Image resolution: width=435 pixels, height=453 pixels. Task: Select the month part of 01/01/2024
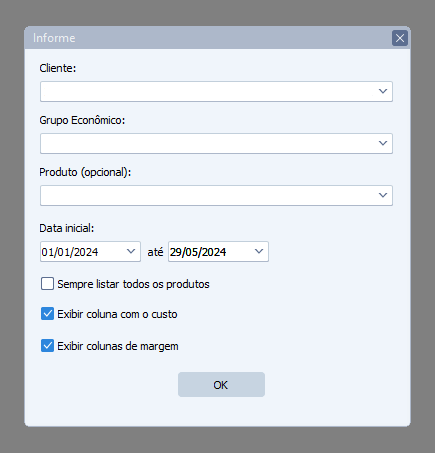click(64, 252)
